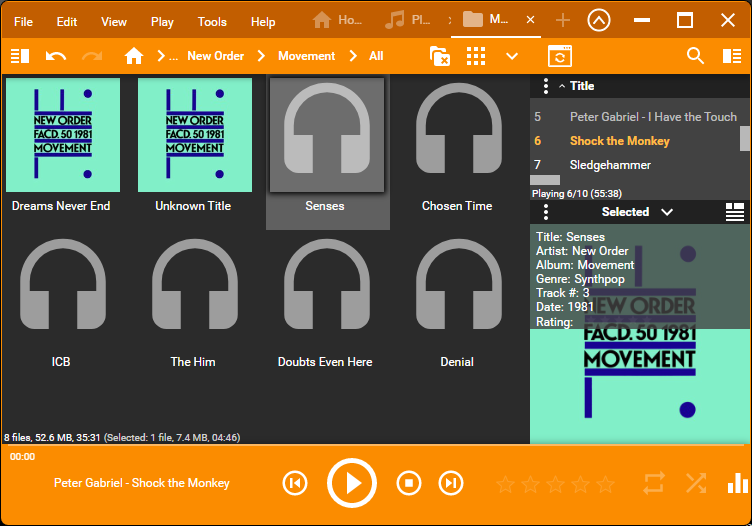Expand the Selected dropdown in the info panel
Screen dimensions: 752x526
pyautogui.click(x=667, y=212)
